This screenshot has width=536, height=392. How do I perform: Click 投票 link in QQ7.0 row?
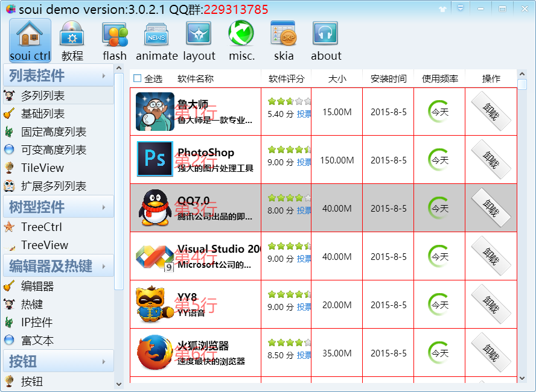304,210
